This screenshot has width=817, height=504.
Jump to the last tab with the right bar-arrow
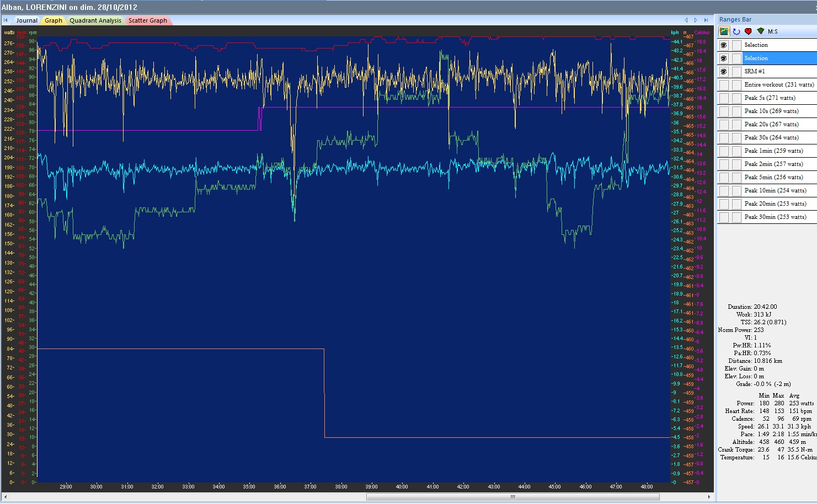pos(706,20)
